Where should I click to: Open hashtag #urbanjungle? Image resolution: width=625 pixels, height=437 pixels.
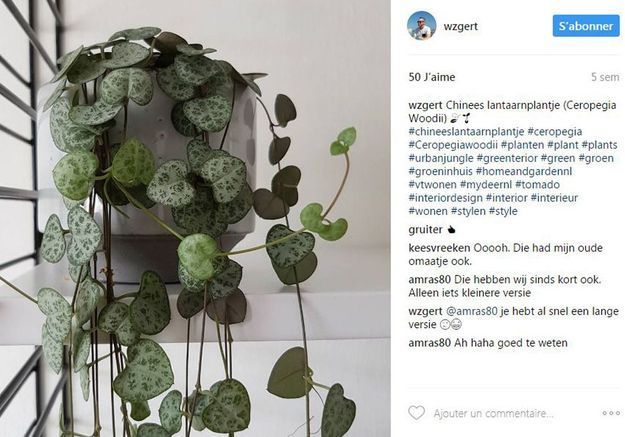441,158
